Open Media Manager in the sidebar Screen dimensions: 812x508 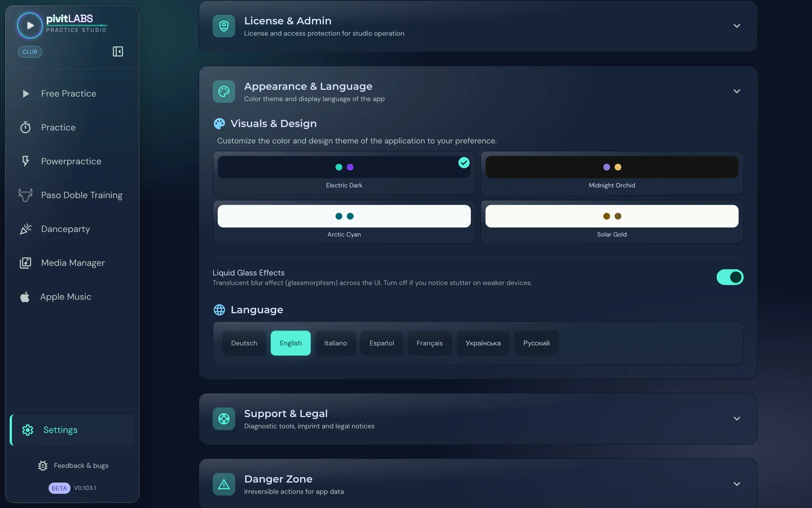click(x=72, y=263)
